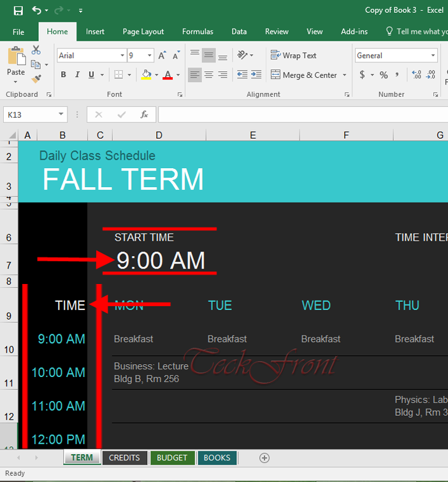Toggle Italic formatting
The width and height of the screenshot is (448, 482).
click(77, 74)
